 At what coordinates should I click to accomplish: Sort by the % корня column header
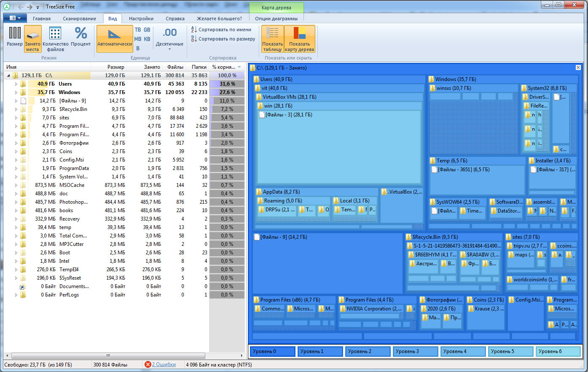click(x=227, y=67)
